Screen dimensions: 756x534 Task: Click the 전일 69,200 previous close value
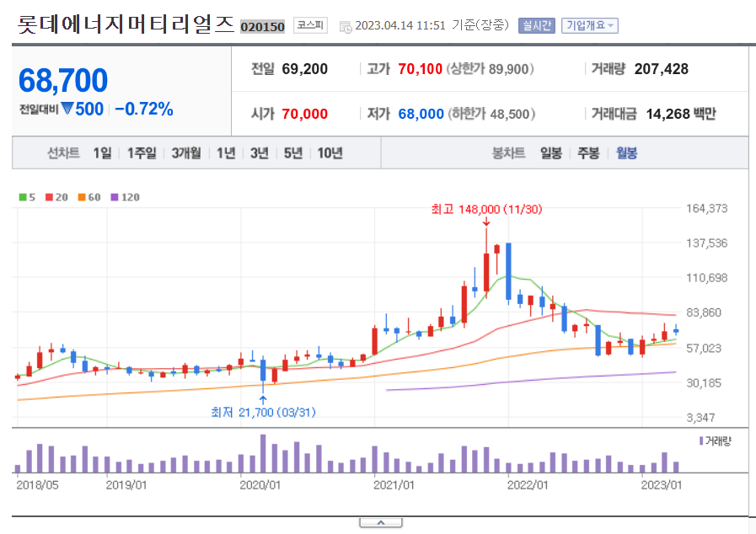[x=305, y=69]
